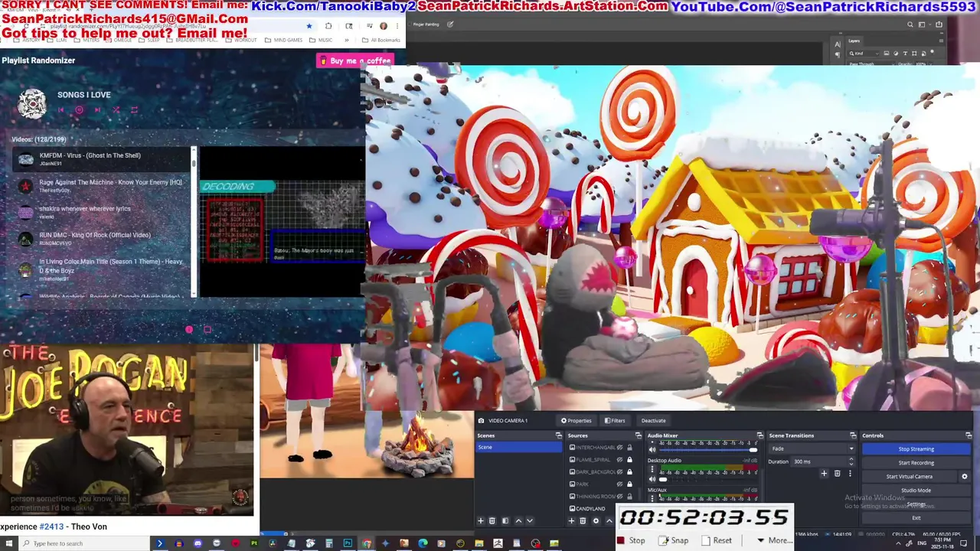
Task: Open the MIND GAMES bookmarks folder
Action: click(x=283, y=40)
